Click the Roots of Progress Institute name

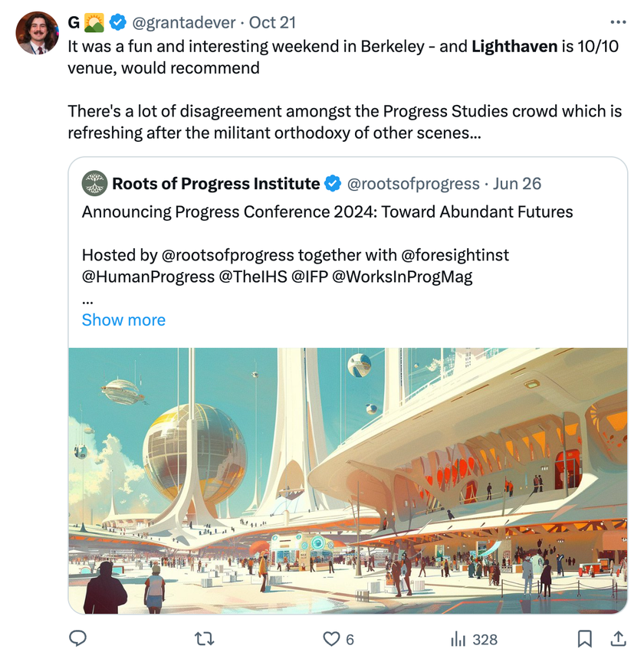pyautogui.click(x=216, y=184)
